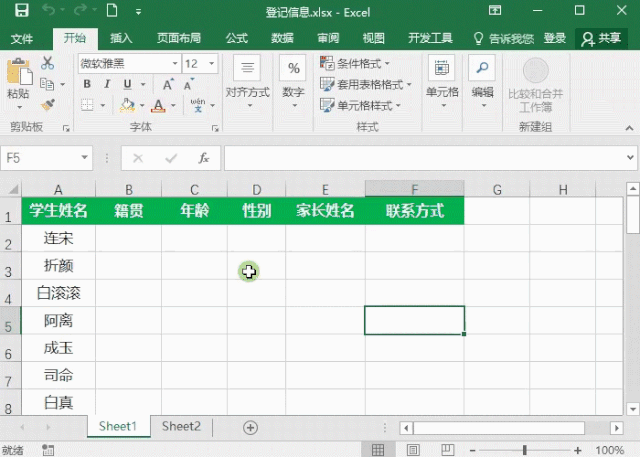Viewport: 640px width, 457px height.
Task: Click the Save icon in title bar
Action: point(22,10)
